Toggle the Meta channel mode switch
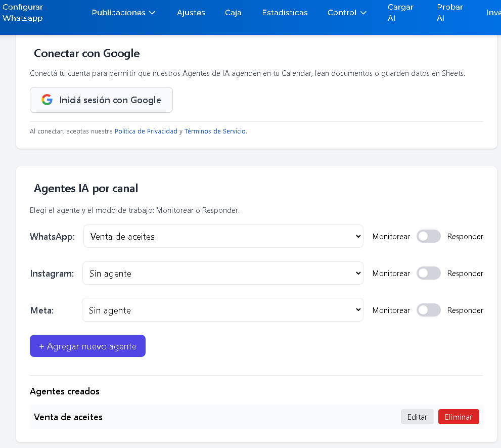Viewport: 501px width, 448px height. tap(428, 310)
